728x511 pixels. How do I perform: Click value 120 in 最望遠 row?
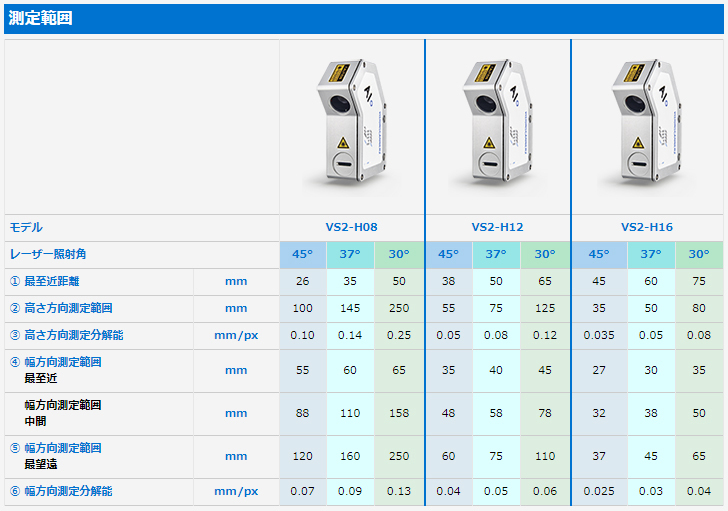(302, 456)
